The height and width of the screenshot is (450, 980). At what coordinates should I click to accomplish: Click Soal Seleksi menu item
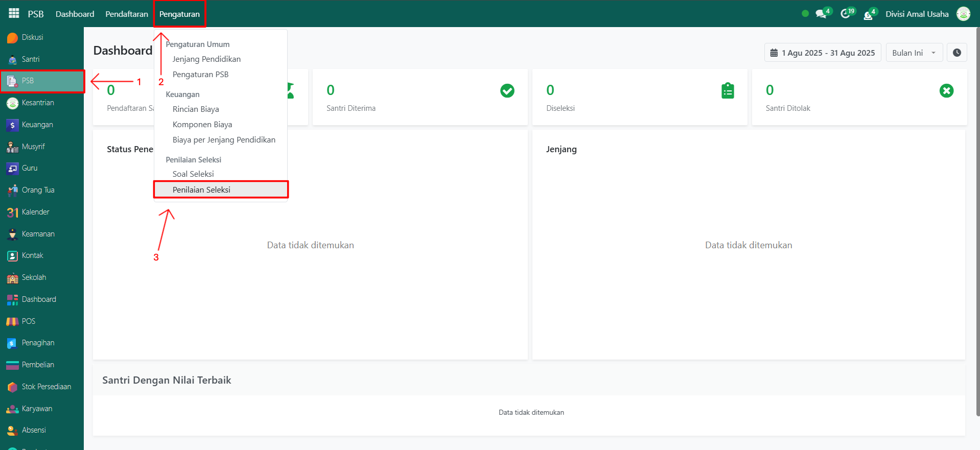193,174
